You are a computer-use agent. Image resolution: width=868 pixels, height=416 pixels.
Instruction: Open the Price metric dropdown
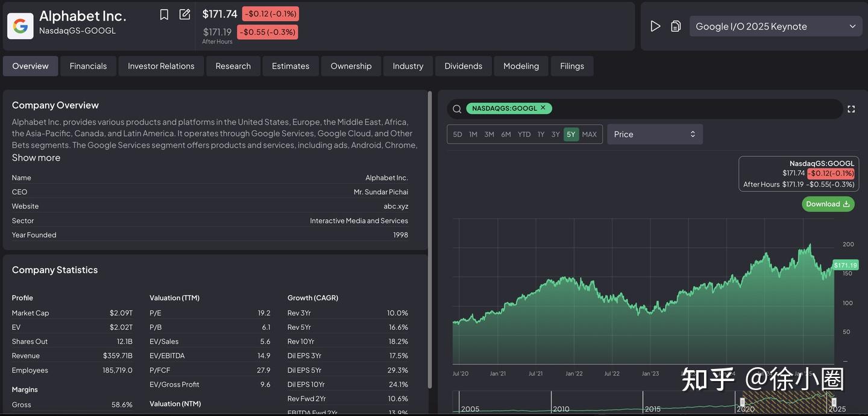pos(655,134)
